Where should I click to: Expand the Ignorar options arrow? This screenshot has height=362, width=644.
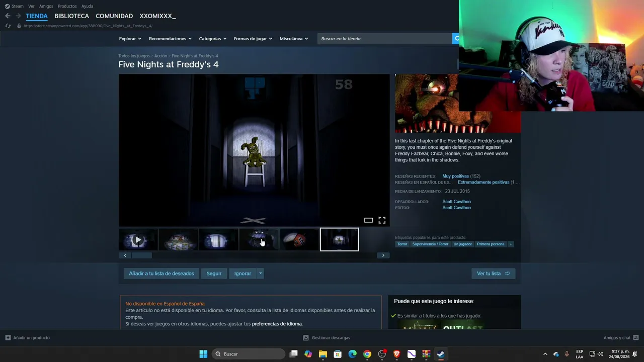coord(260,274)
